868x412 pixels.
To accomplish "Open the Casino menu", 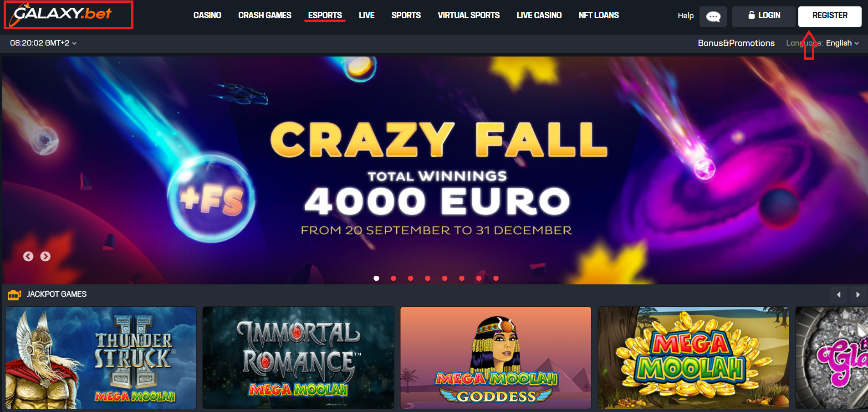I will (207, 15).
